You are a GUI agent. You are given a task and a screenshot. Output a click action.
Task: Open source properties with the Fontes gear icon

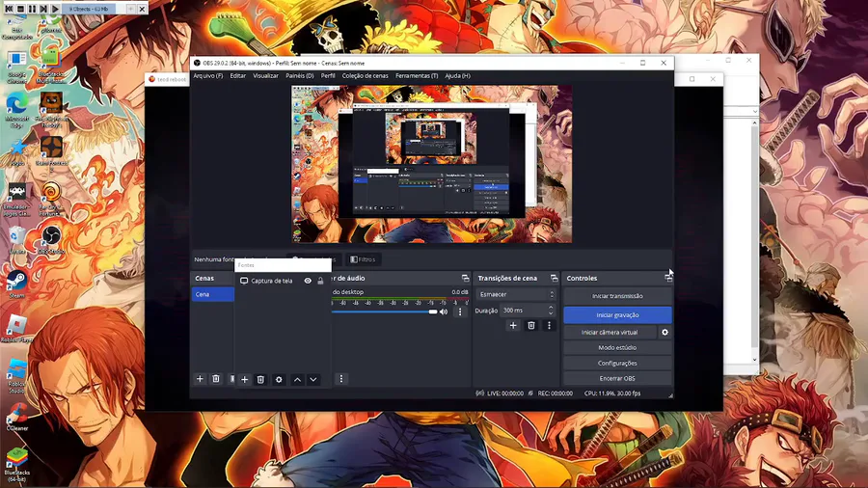point(279,380)
